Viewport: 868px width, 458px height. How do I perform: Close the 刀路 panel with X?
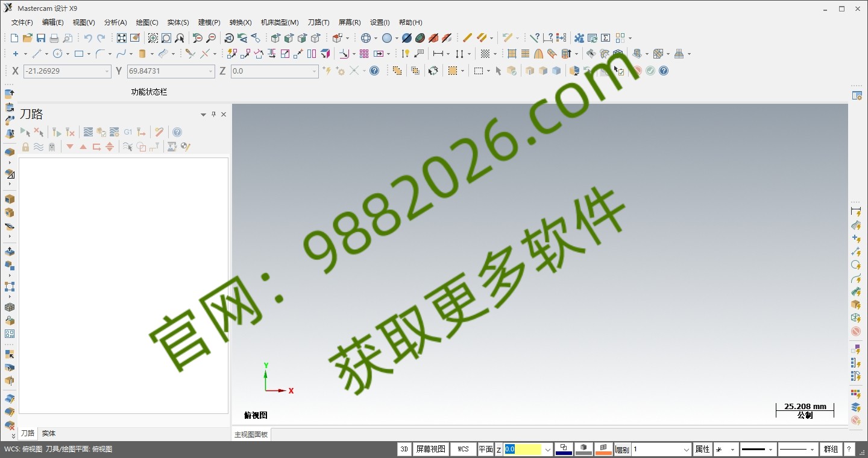click(224, 114)
